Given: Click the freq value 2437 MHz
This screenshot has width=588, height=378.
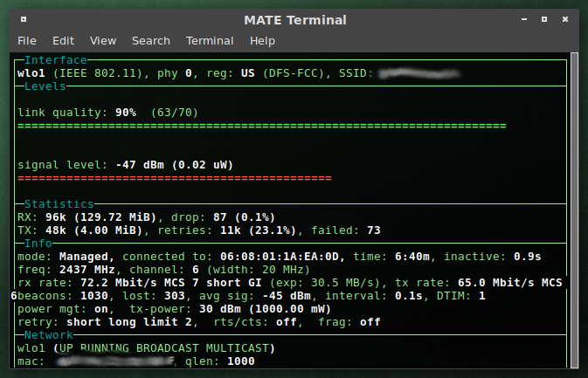Looking at the screenshot, I should click(x=87, y=270).
